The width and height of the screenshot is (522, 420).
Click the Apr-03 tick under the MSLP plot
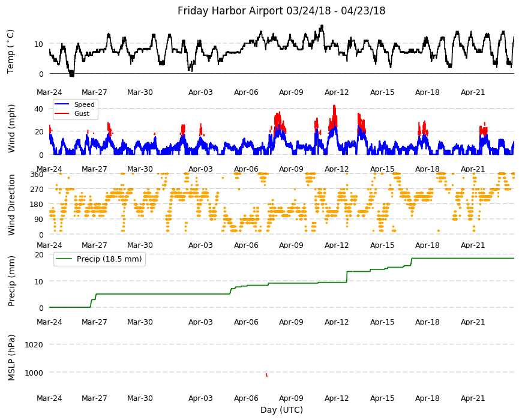point(200,398)
